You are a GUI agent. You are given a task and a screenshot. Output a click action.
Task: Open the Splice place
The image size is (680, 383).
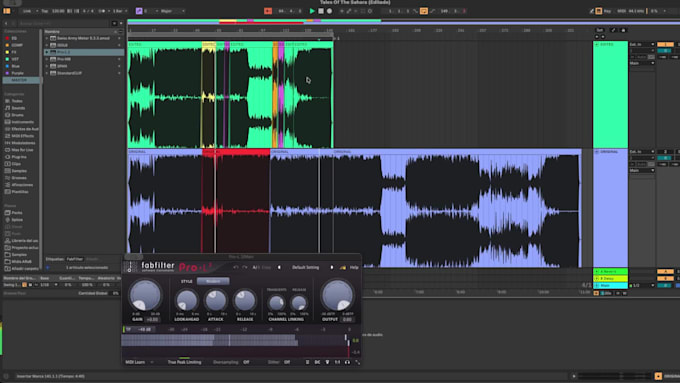coord(17,219)
